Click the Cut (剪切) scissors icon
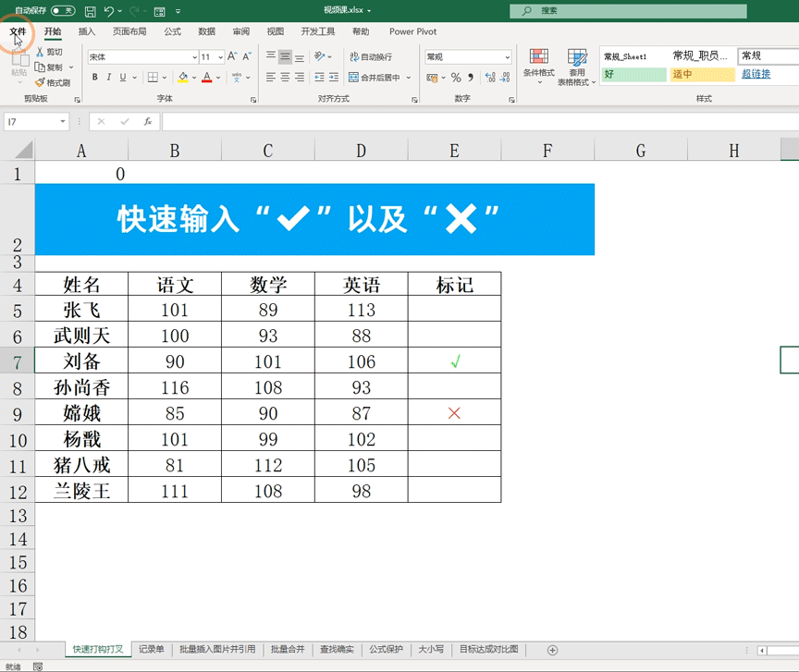The image size is (799, 672). click(x=40, y=52)
